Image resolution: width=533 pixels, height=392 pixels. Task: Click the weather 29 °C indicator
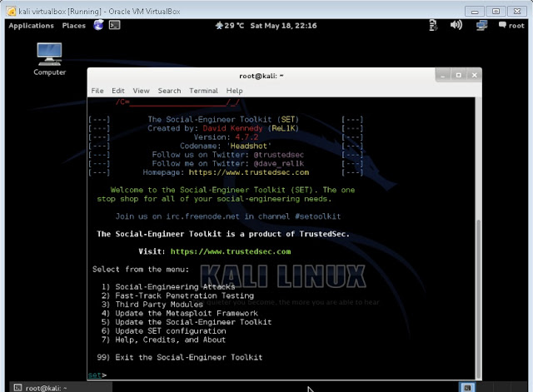click(230, 26)
